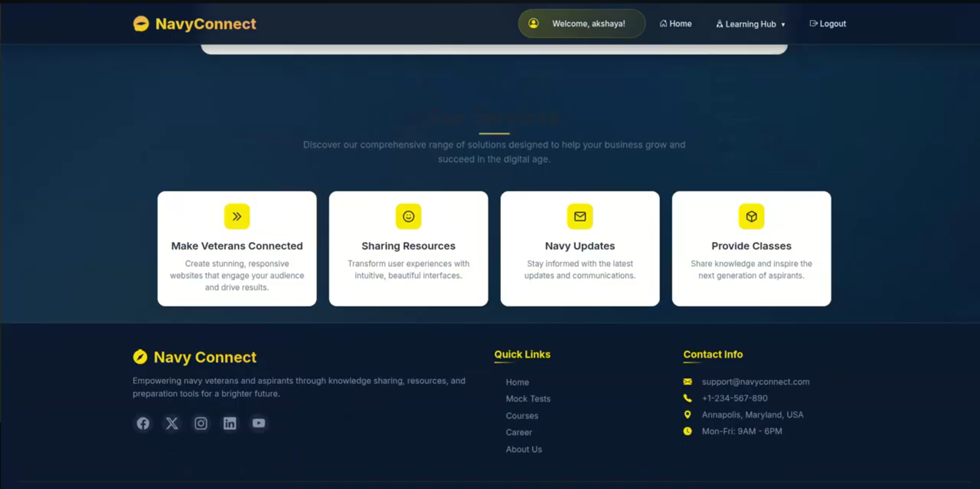Click the smiley icon on Sharing Resources card

tap(409, 216)
